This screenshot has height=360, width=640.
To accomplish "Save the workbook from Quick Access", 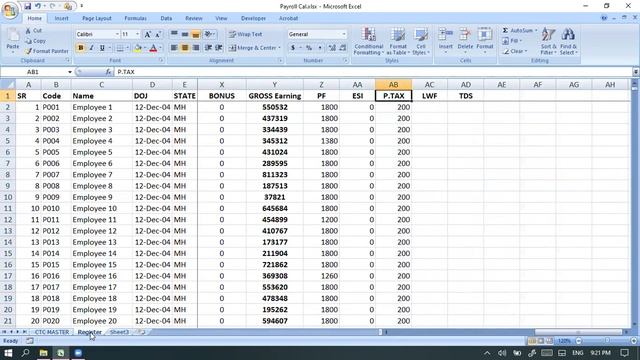I will (x=27, y=6).
